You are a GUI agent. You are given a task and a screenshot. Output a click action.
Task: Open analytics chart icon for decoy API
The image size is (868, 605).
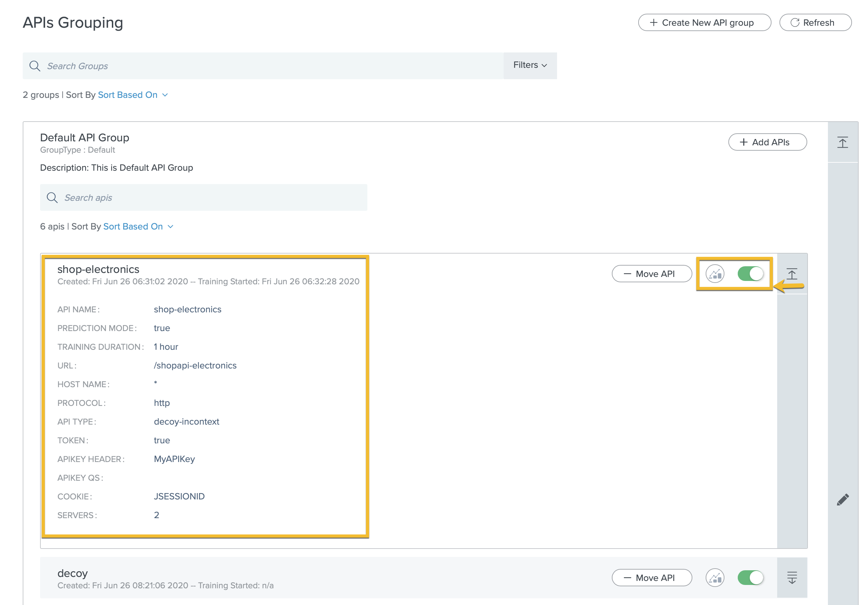(714, 577)
